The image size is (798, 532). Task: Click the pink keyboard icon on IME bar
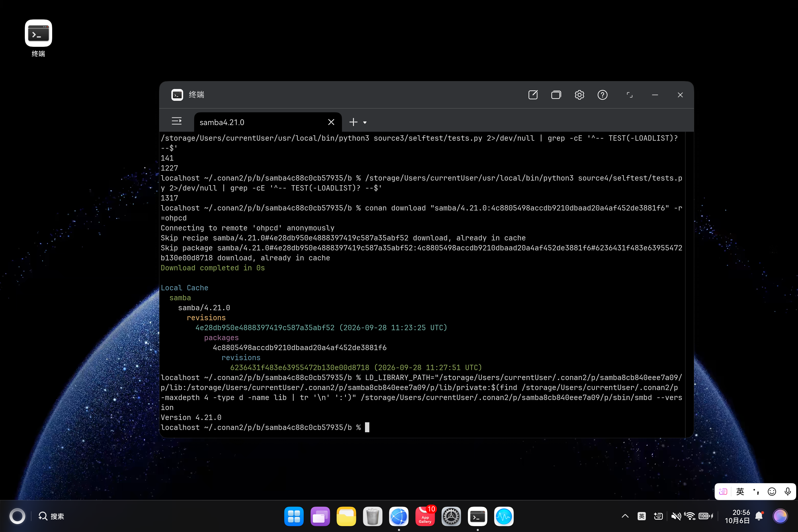(x=723, y=492)
